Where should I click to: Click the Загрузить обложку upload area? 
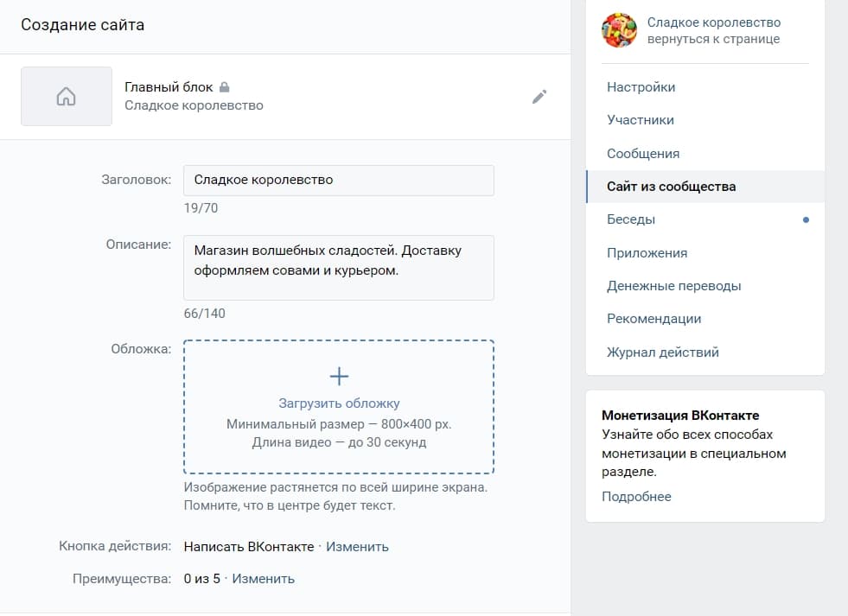pyautogui.click(x=338, y=403)
